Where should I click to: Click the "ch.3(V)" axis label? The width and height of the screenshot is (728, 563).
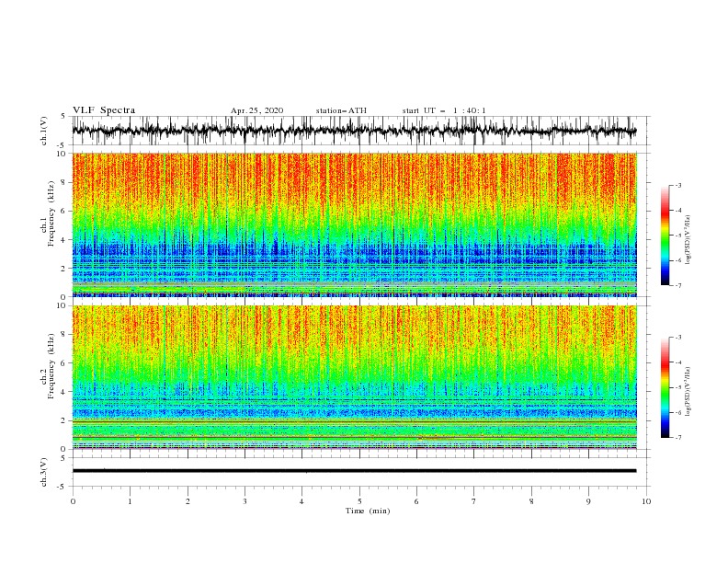44,472
